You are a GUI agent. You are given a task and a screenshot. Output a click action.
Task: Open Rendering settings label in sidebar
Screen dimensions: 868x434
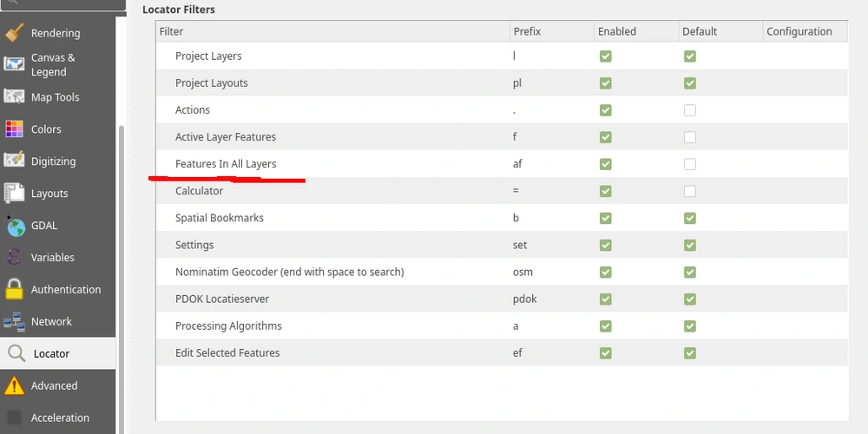click(56, 33)
